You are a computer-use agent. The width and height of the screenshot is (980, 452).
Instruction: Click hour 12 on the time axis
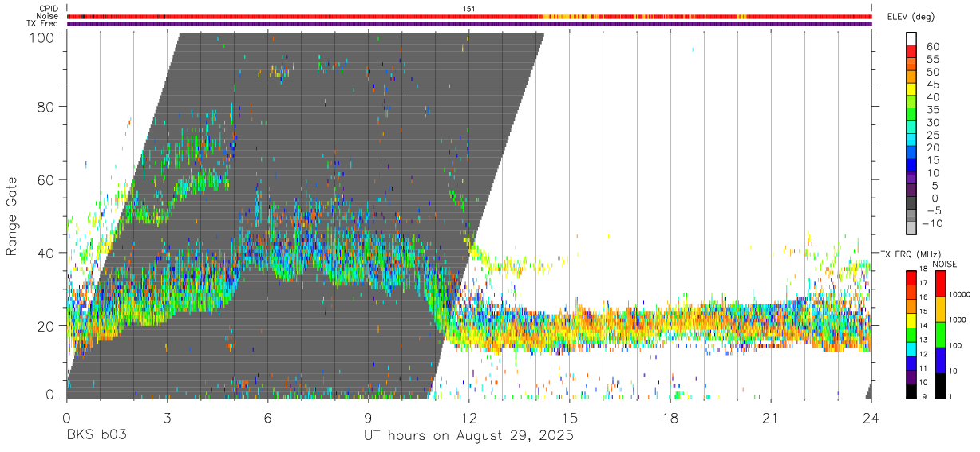[469, 418]
